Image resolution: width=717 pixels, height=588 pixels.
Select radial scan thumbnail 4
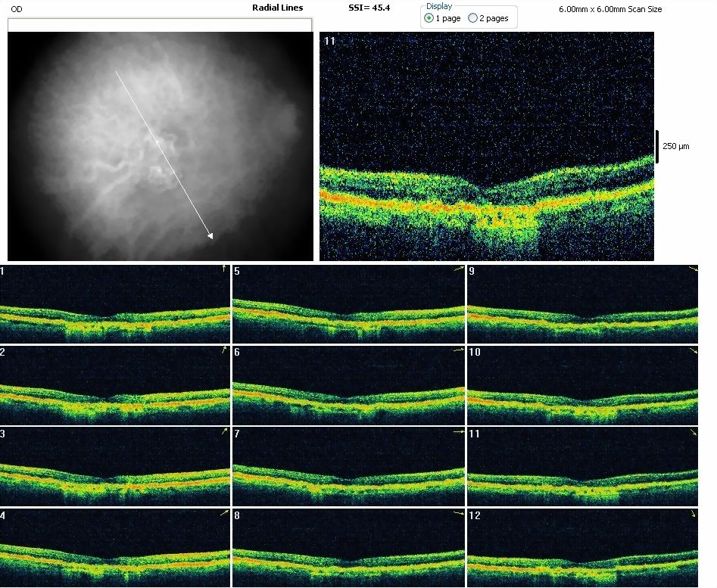[114, 547]
